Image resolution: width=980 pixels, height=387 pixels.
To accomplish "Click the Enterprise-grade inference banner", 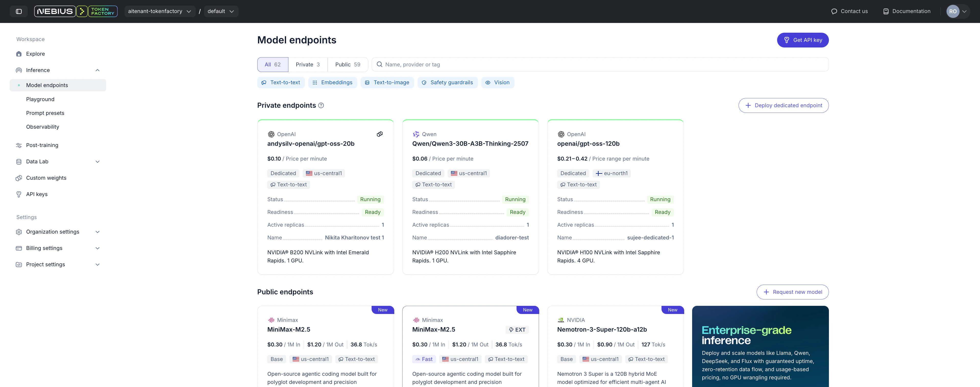I will point(760,347).
